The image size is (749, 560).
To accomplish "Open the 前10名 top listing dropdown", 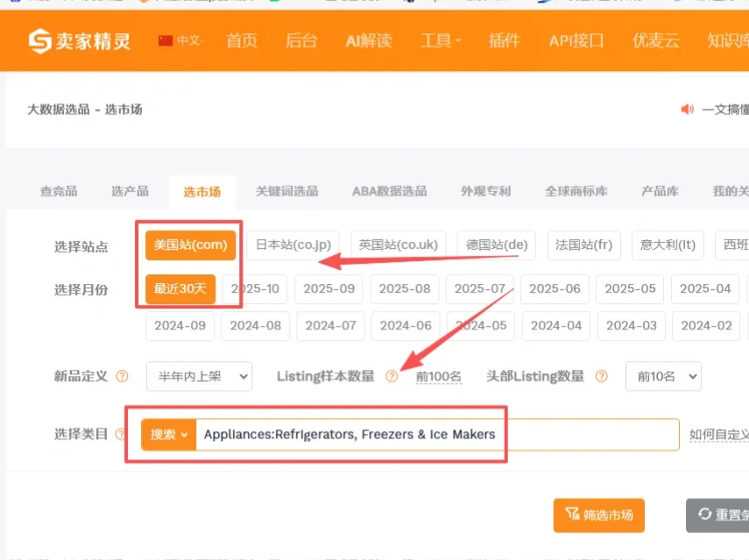I will click(663, 377).
